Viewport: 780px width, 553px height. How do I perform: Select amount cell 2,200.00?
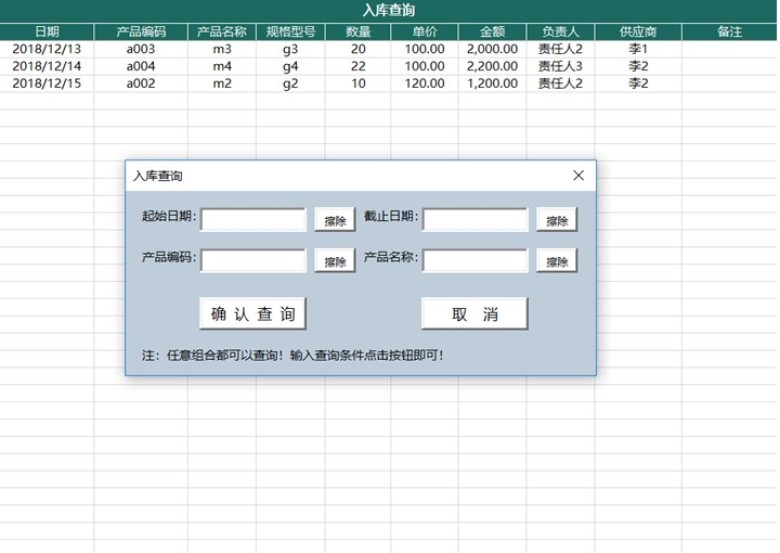click(x=492, y=66)
